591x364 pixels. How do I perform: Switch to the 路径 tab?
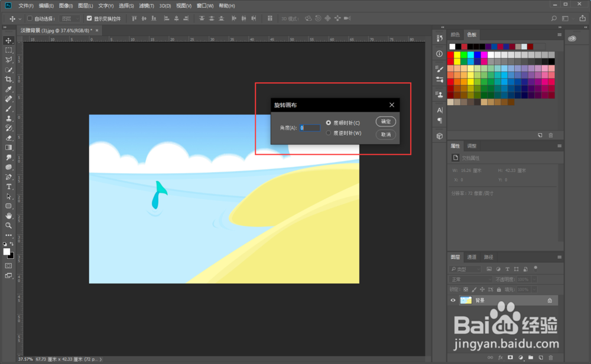[489, 257]
